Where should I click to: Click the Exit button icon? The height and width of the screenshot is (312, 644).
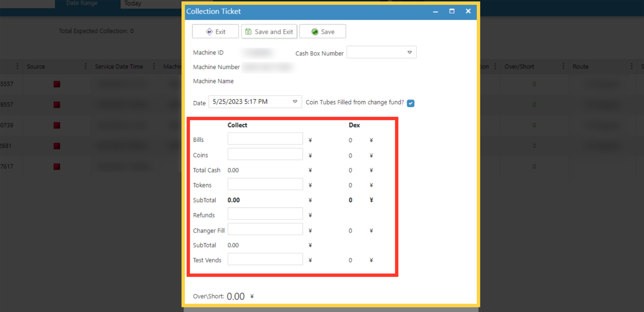(x=209, y=32)
